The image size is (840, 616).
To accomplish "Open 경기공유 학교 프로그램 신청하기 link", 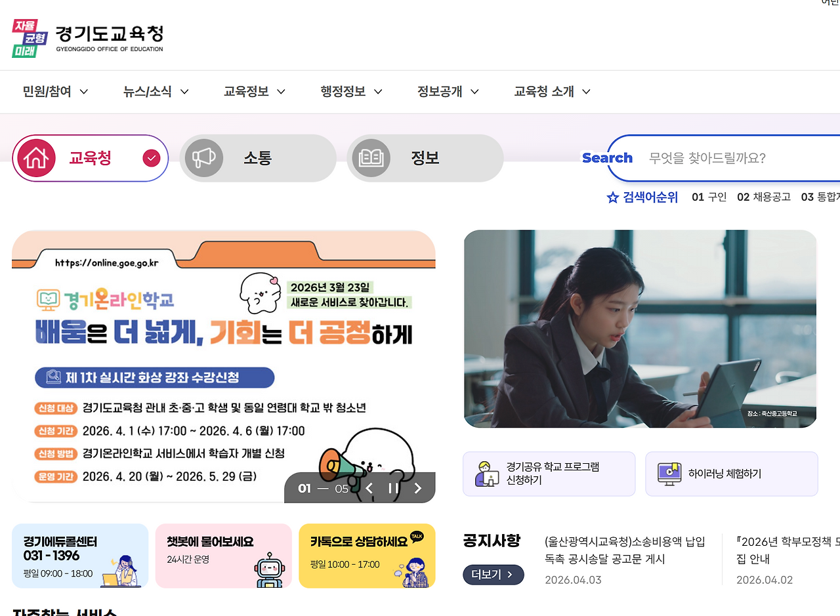I will coord(549,474).
